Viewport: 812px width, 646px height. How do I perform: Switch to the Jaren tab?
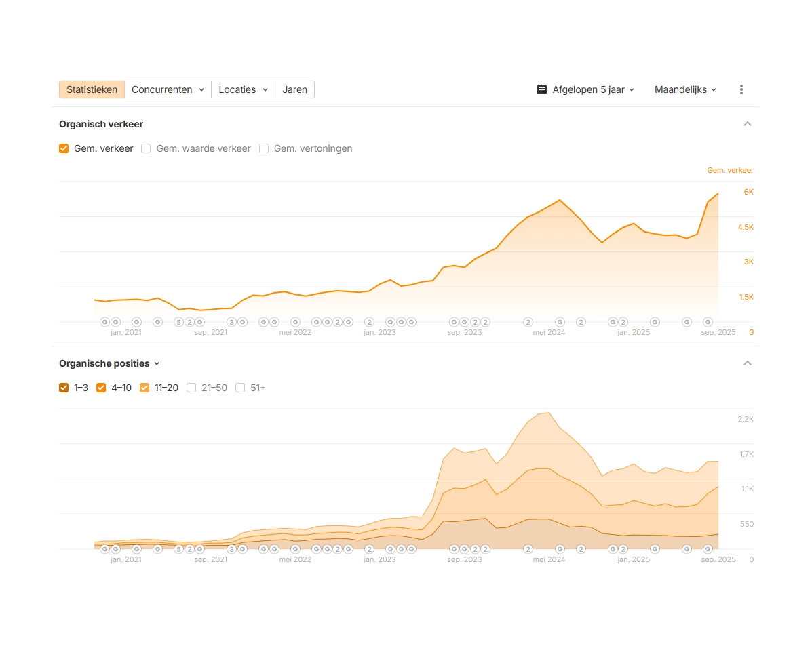click(294, 89)
